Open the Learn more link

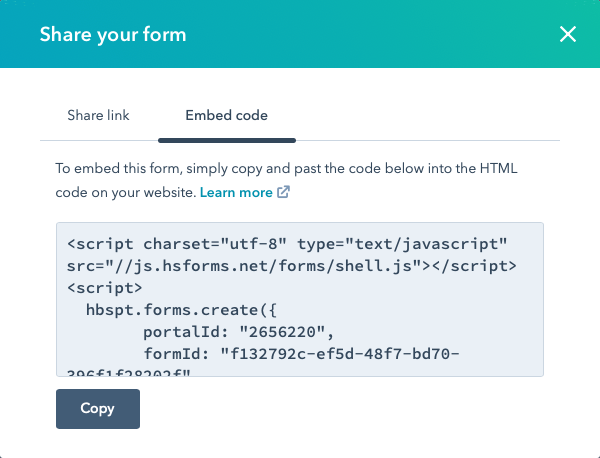[236, 192]
